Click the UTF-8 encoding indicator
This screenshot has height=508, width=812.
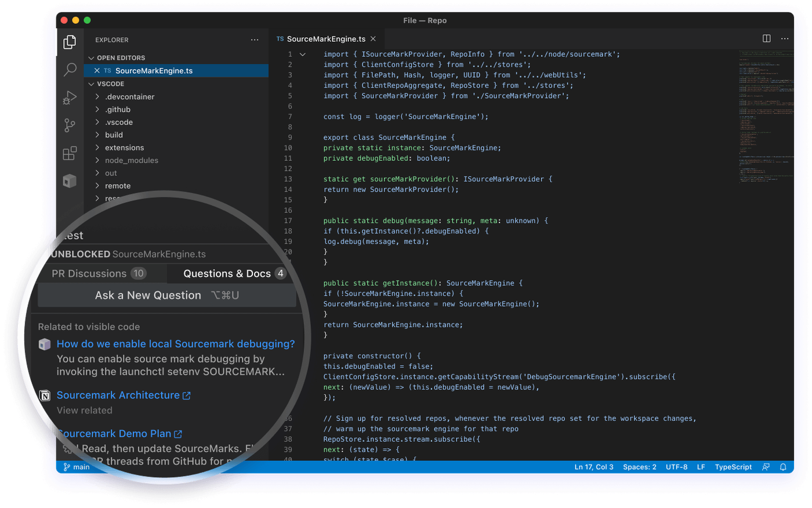[x=677, y=467]
